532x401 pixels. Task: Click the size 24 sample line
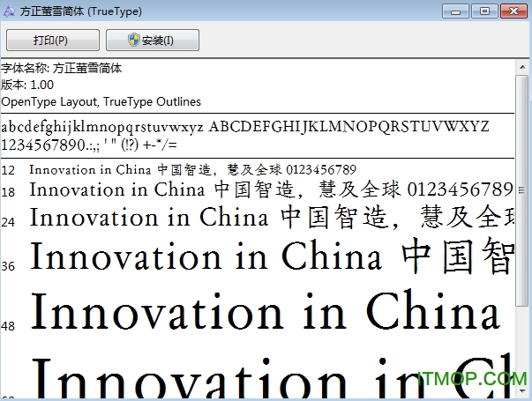pos(272,218)
